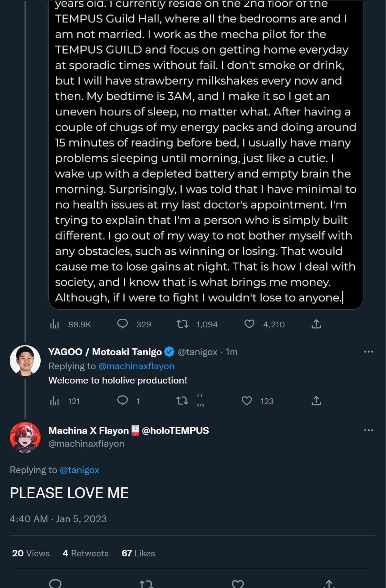This screenshot has width=386, height=588.
Task: Like the tweet with 4,210 likes
Action: pos(249,324)
